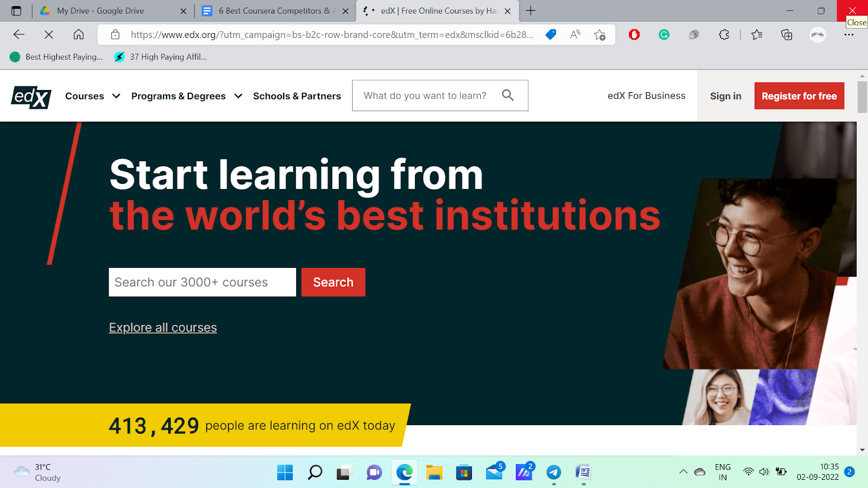The image size is (868, 488).
Task: Click Register for free button
Action: tap(799, 96)
